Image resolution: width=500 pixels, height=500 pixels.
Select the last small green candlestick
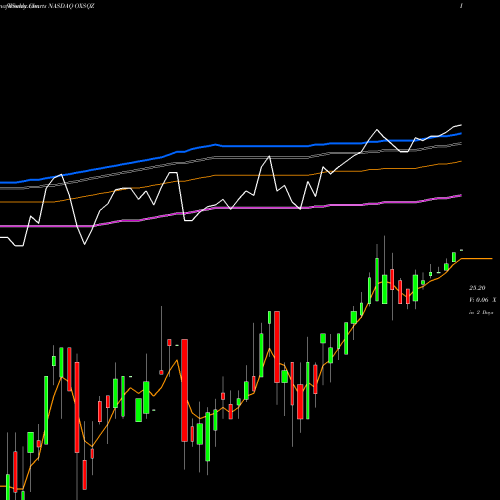[461, 250]
